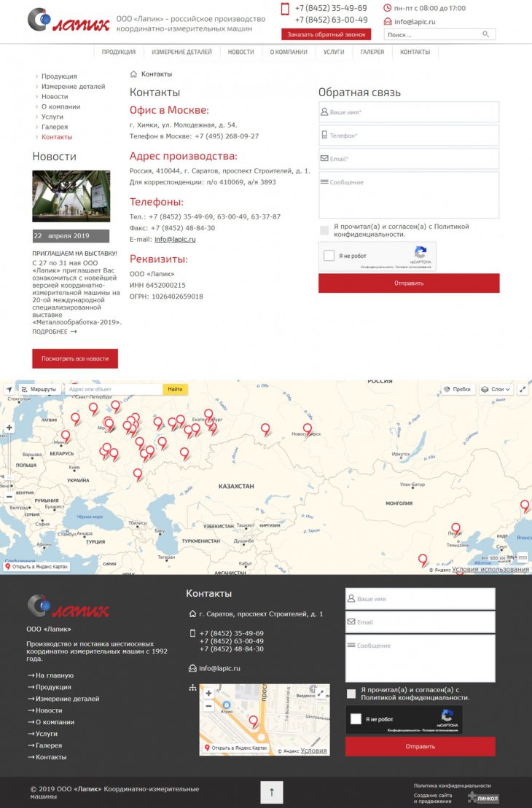
Task: Show traffic with the Пробки button
Action: tap(457, 390)
